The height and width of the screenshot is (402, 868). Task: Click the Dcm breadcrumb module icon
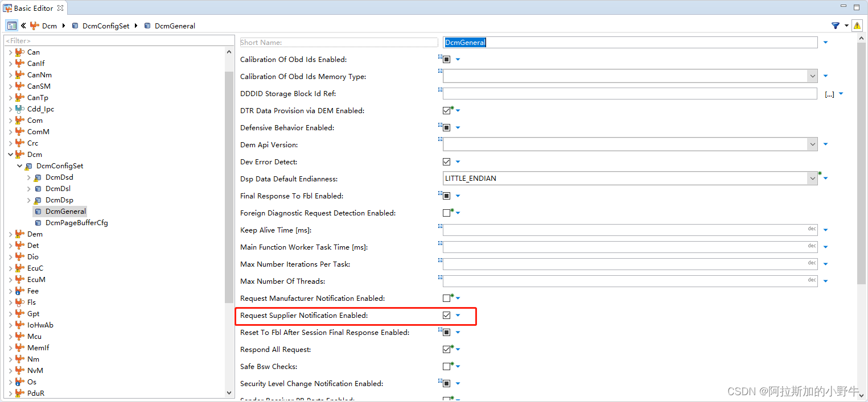pos(35,26)
